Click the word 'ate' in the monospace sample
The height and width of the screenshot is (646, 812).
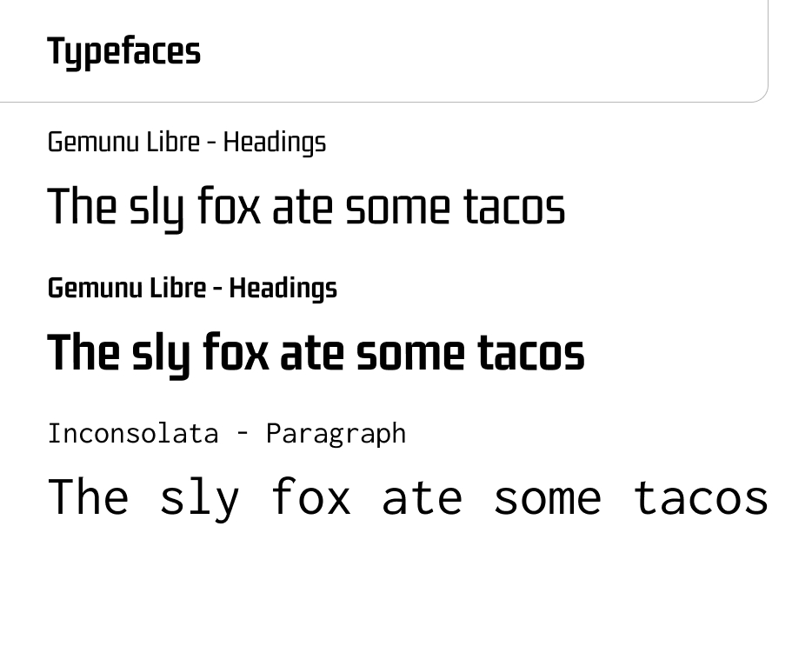point(422,498)
